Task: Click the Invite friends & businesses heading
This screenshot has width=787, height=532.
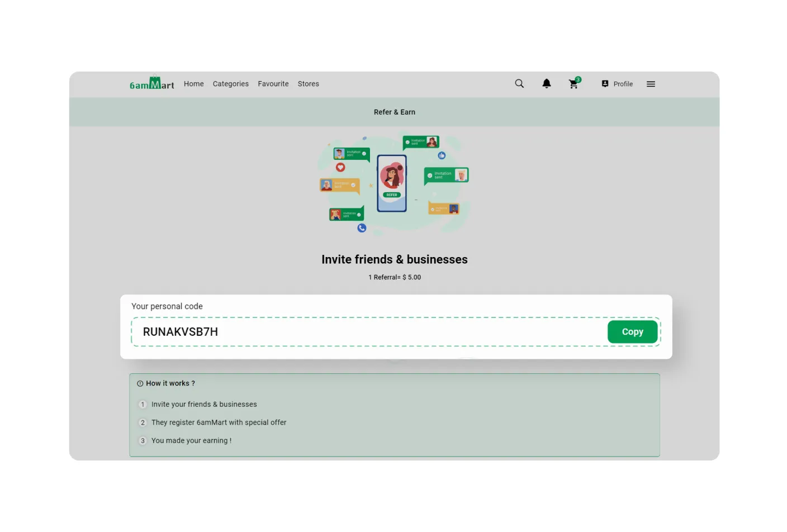Action: 394,259
